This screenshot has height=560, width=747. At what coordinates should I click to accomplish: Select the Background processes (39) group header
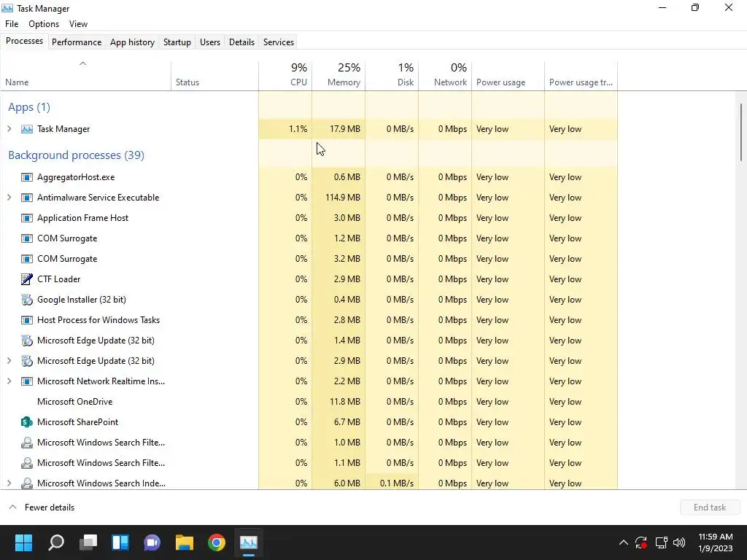pyautogui.click(x=76, y=155)
